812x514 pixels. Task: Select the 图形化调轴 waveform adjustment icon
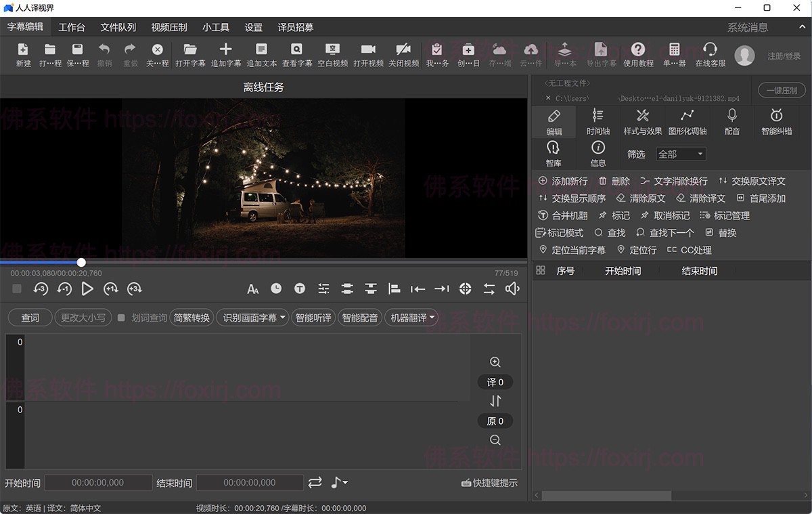click(x=687, y=122)
